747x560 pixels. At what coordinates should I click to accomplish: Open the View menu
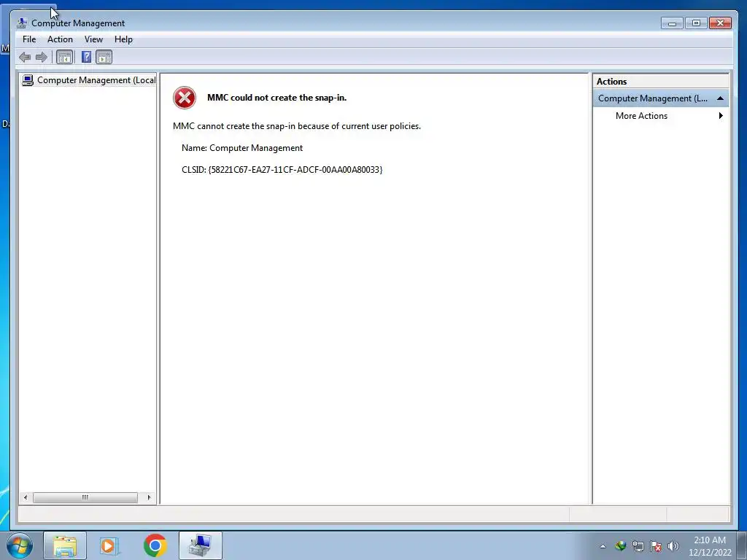pyautogui.click(x=93, y=39)
